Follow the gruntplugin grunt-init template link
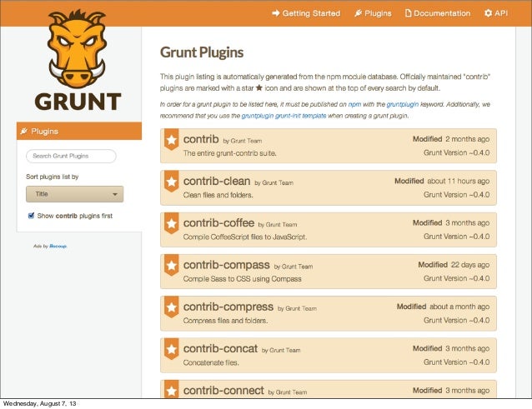The image size is (532, 409). 284,116
